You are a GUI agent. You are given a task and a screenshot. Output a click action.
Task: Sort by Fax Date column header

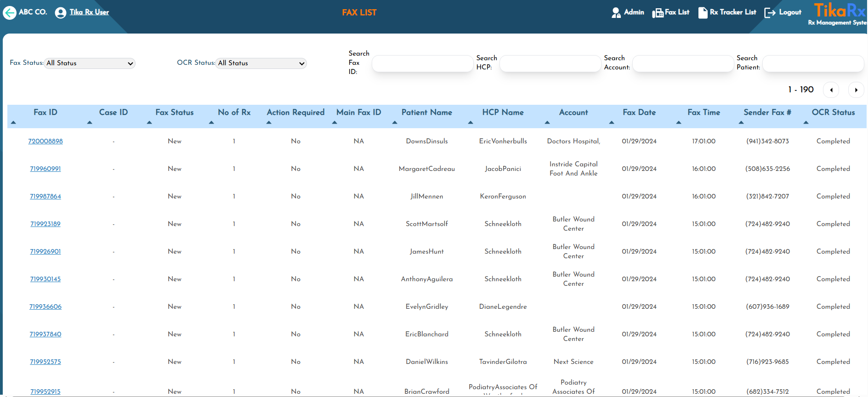(639, 112)
